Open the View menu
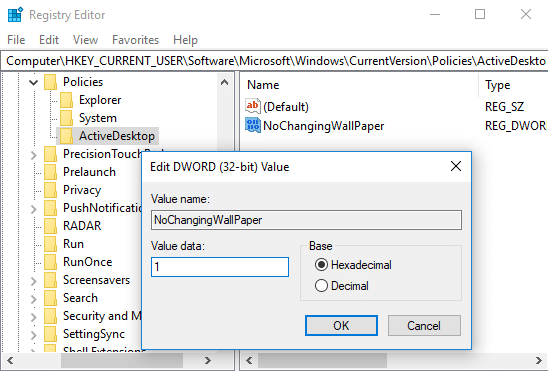The image size is (548, 371). pyautogui.click(x=85, y=40)
